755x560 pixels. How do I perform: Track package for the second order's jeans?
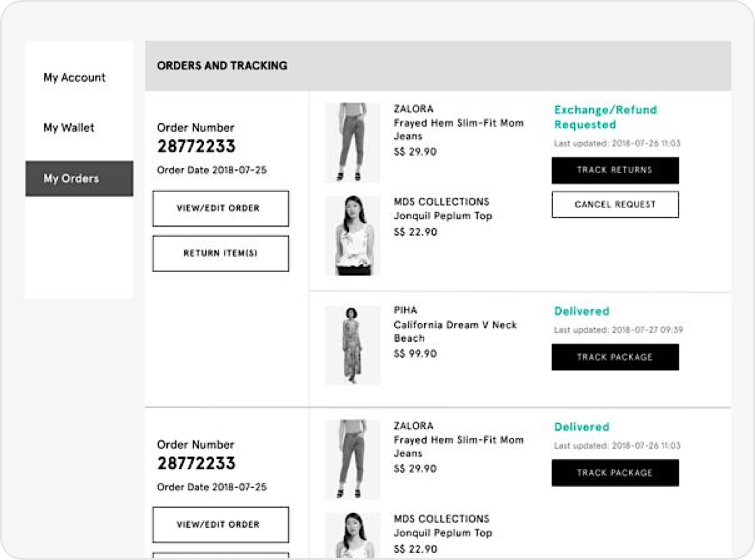coord(615,472)
